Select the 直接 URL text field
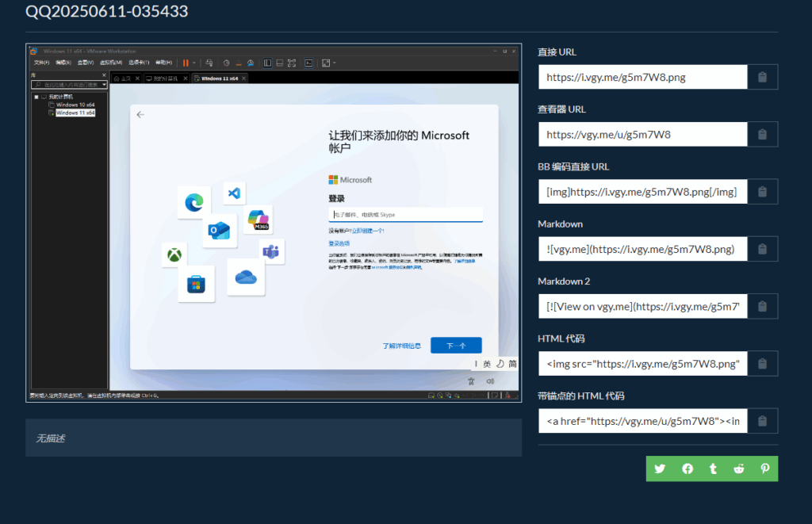This screenshot has width=812, height=524. (642, 77)
